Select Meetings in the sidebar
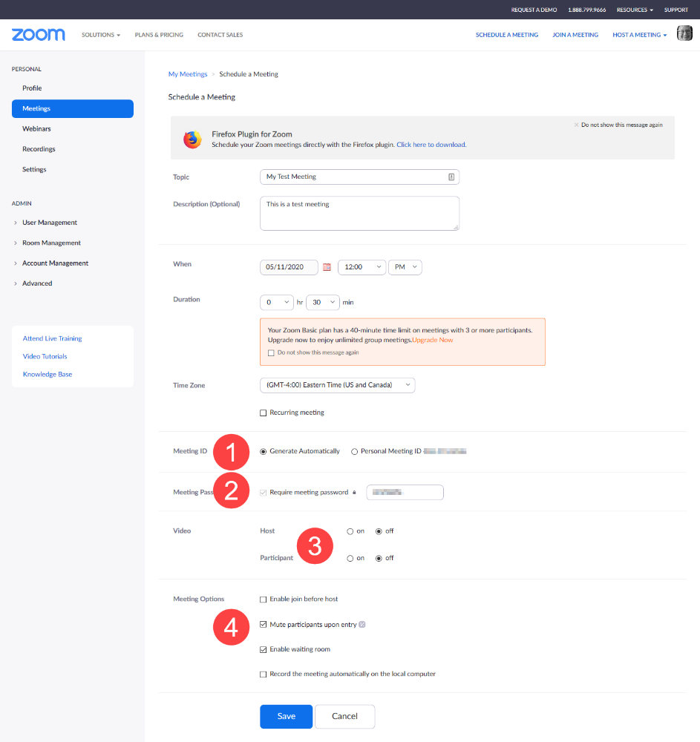700x742 pixels. coord(73,108)
